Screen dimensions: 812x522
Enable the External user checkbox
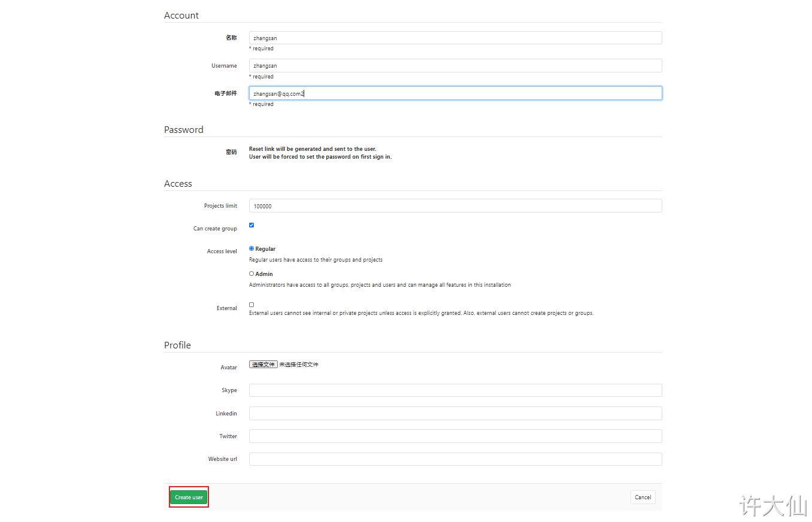[252, 305]
